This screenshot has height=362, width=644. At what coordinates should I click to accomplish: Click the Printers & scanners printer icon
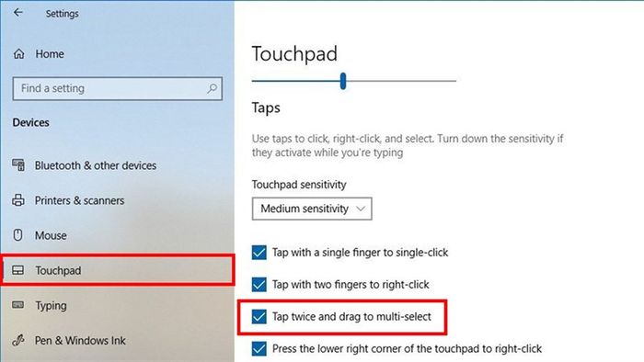(x=18, y=200)
